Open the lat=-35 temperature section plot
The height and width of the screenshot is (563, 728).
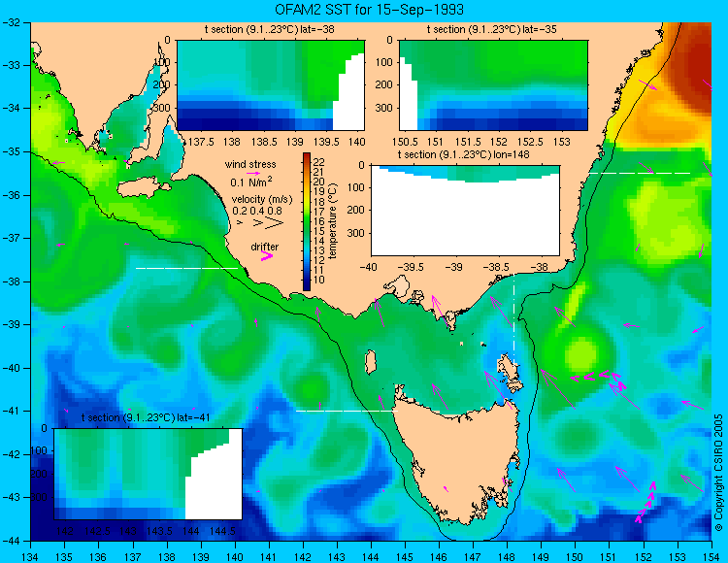(493, 85)
